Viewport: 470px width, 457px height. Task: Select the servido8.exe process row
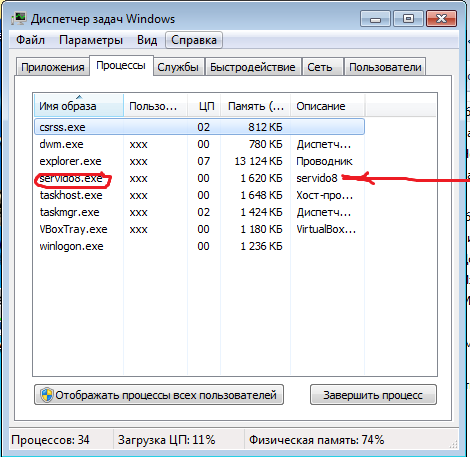(x=199, y=178)
